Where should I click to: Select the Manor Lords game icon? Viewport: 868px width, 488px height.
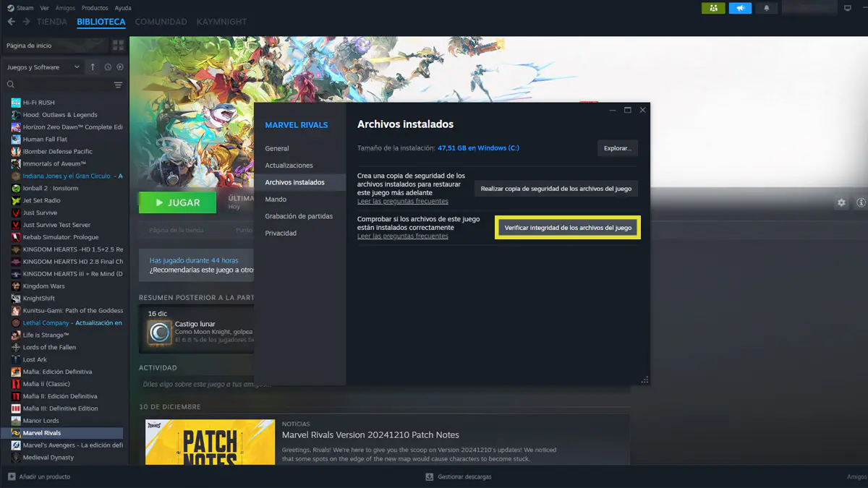(16, 421)
